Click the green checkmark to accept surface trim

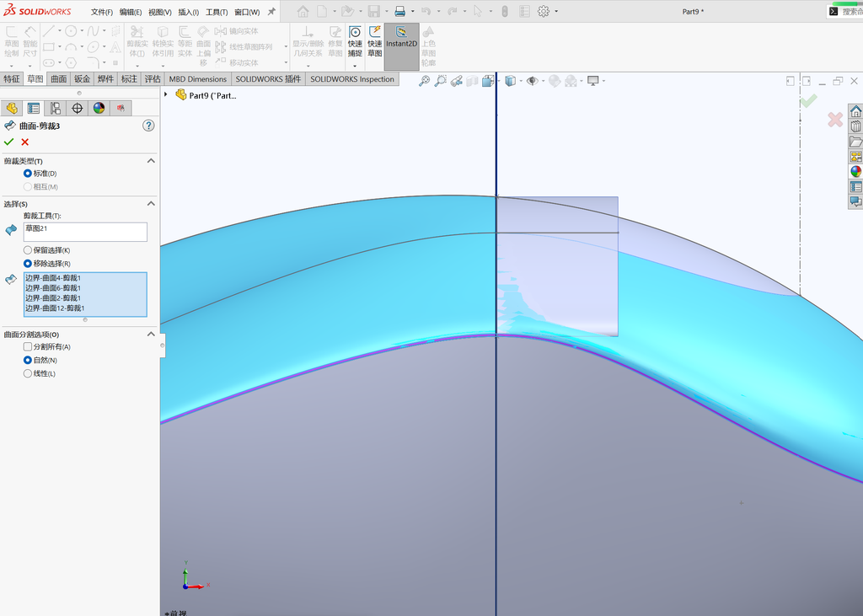pyautogui.click(x=8, y=142)
